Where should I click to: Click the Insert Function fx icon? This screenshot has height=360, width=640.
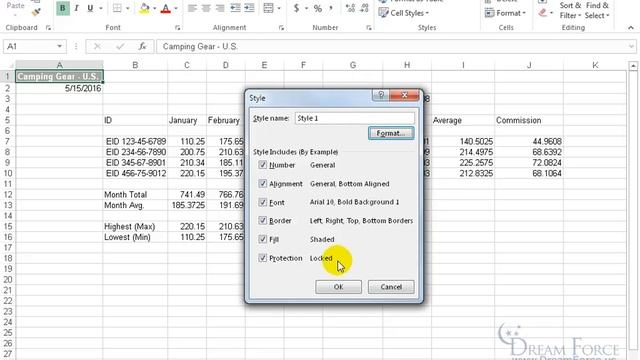tap(142, 47)
